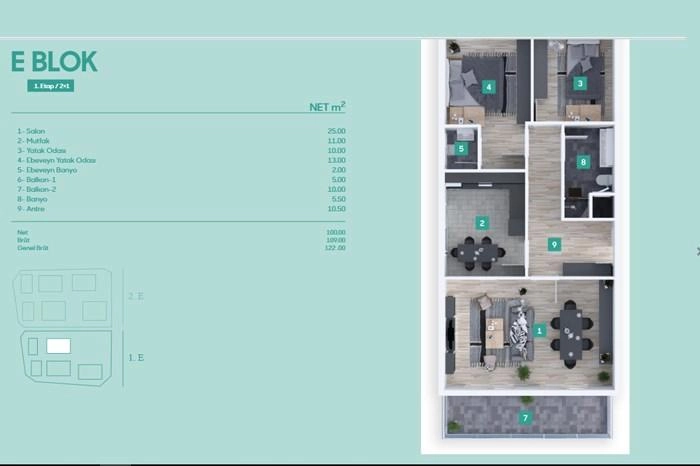700x466 pixels.
Task: Click room marker 2 in the kitchen
Action: pos(482,223)
